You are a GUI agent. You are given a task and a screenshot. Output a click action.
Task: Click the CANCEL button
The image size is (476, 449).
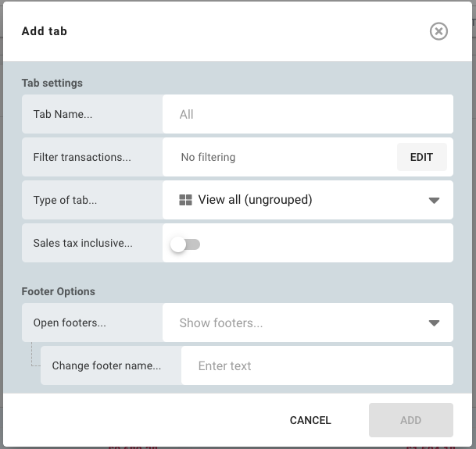310,420
